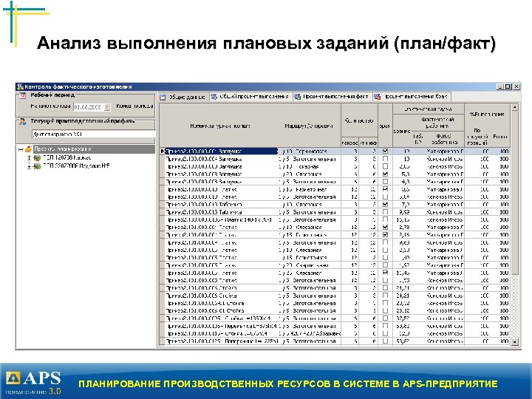Open the Общий процент выполнения tab
Viewport: 532px width, 399px height.
click(250, 97)
